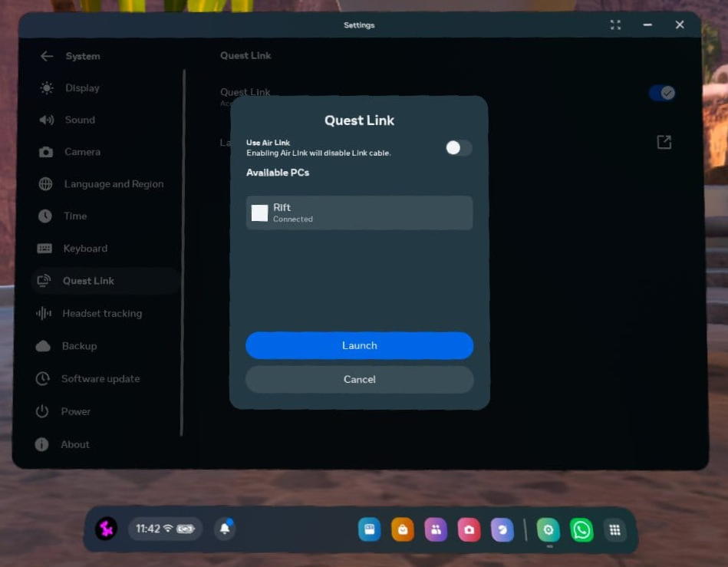Open the Store shopping bag icon
This screenshot has width=728, height=567.
(403, 529)
